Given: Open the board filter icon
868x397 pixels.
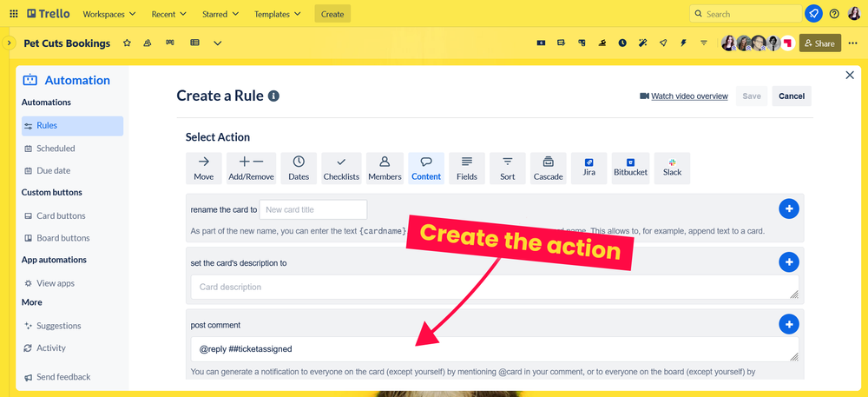Looking at the screenshot, I should [x=704, y=43].
